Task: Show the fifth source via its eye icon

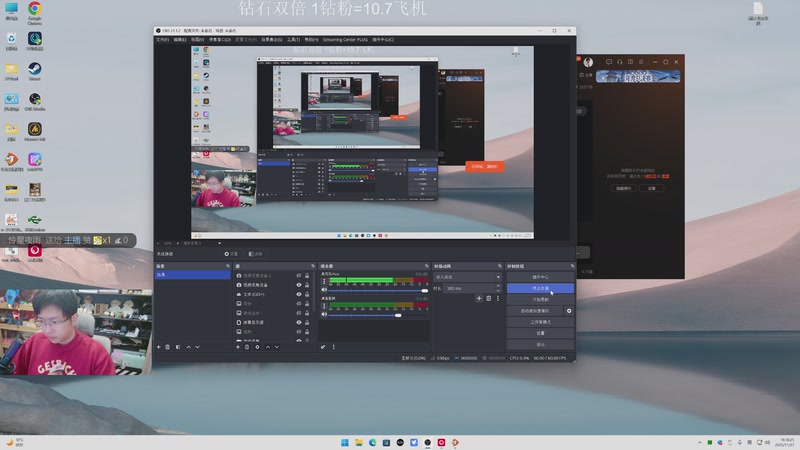Action: pos(299,313)
